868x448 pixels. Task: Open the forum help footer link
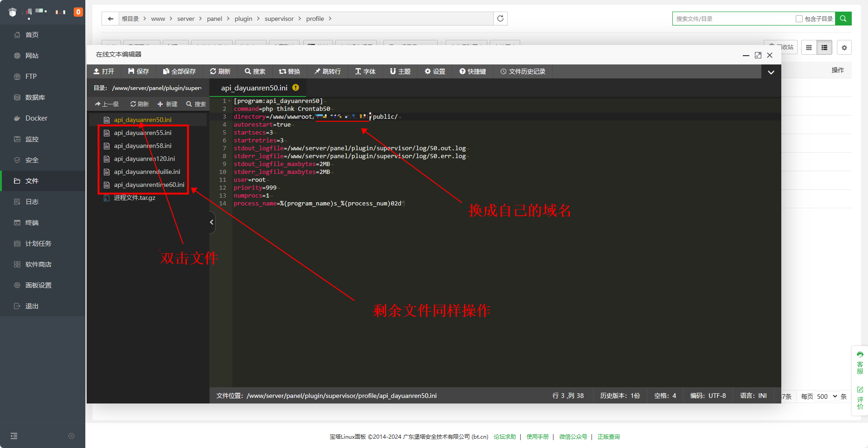coord(504,437)
